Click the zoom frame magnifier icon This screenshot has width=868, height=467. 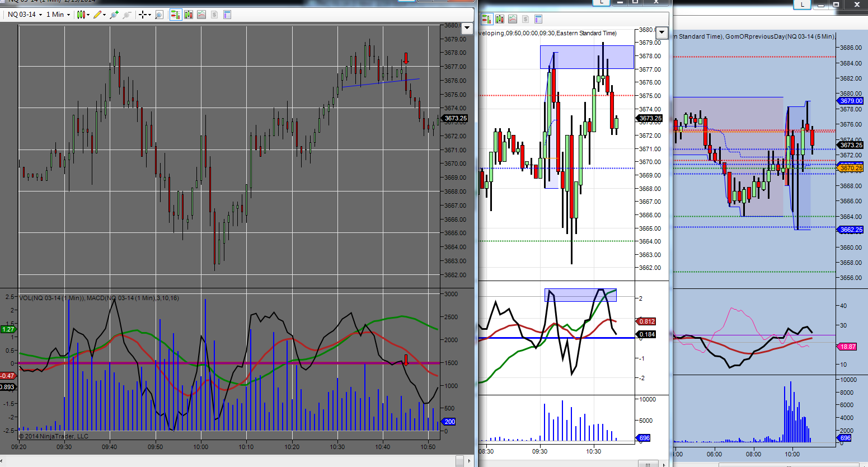pyautogui.click(x=159, y=15)
